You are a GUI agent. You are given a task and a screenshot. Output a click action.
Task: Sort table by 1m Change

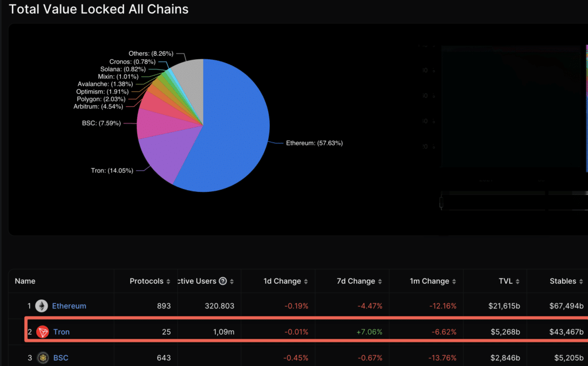pyautogui.click(x=454, y=282)
